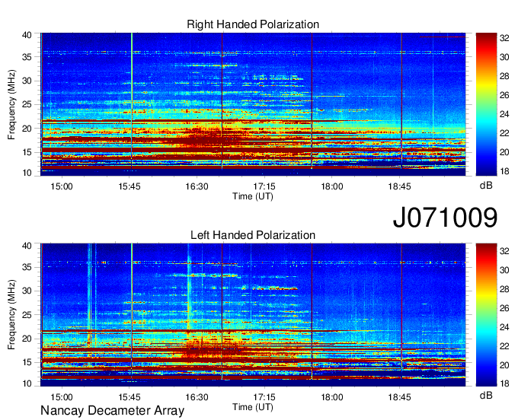Click the "18:45" time tick under Left Handed plot

click(x=400, y=397)
